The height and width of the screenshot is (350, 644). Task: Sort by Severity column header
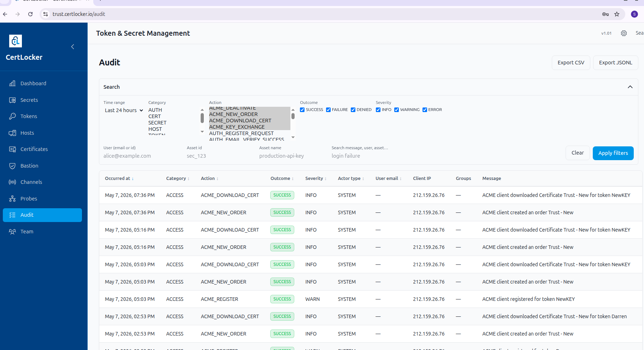[316, 179]
